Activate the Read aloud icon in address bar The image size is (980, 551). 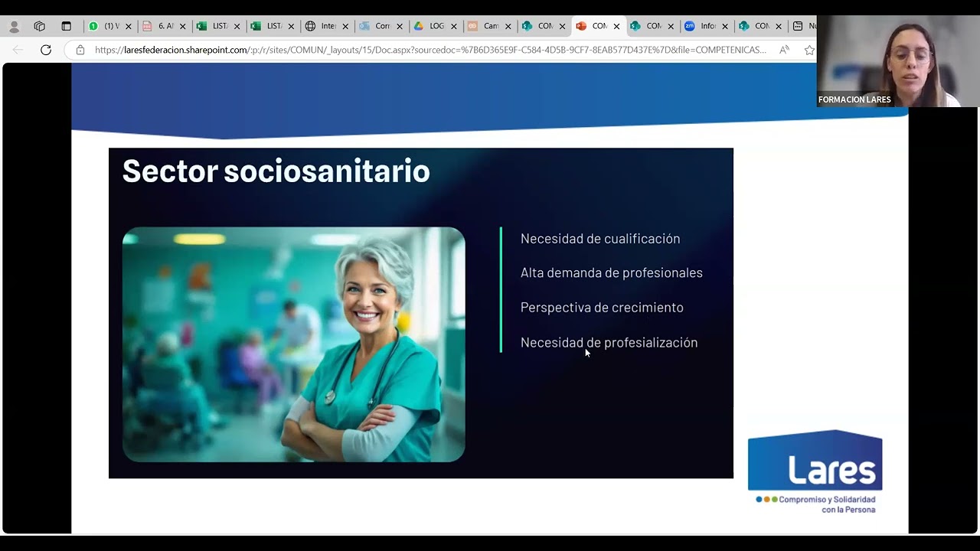[x=784, y=50]
